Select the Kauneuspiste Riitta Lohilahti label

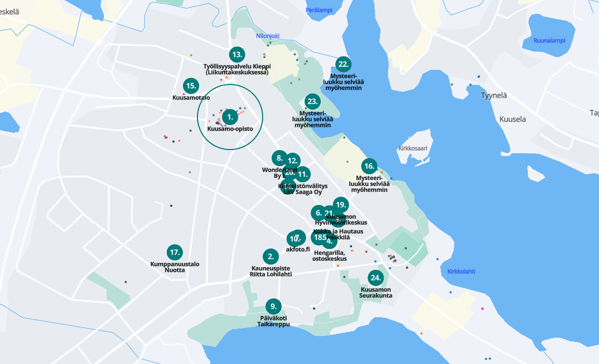(x=271, y=272)
